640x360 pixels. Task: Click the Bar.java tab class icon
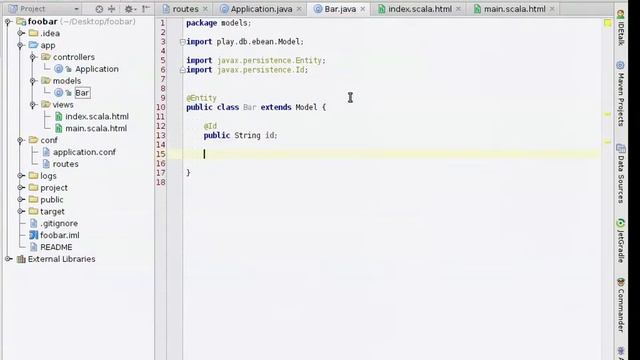[x=318, y=9]
